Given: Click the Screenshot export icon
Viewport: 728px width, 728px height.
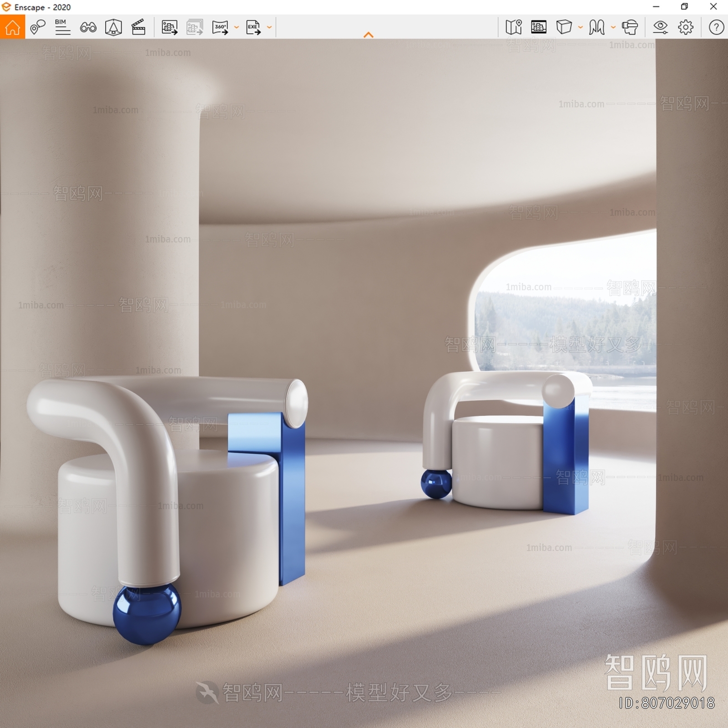Looking at the screenshot, I should click(169, 27).
